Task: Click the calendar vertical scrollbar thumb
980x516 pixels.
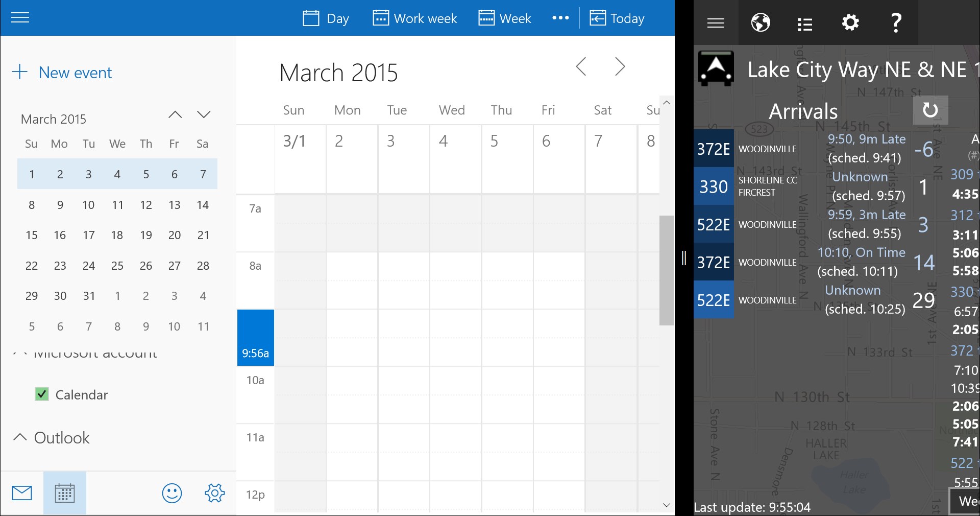Action: tap(666, 270)
